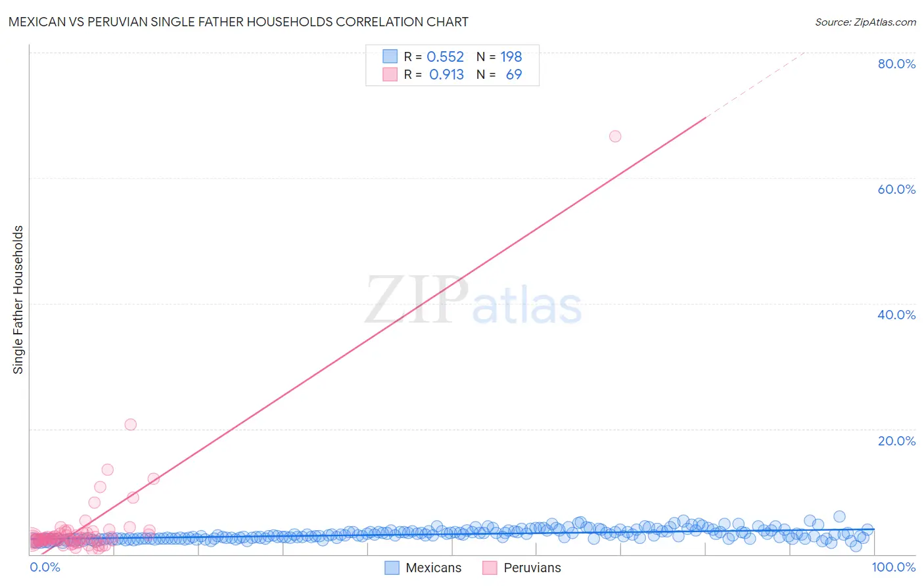
Task: Open the ZipAtlas.com source link
Action: tap(865, 22)
